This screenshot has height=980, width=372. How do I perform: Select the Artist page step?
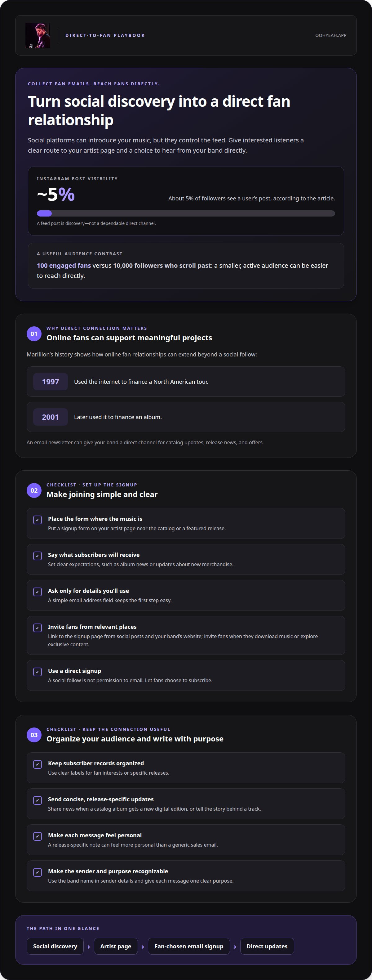(x=116, y=946)
